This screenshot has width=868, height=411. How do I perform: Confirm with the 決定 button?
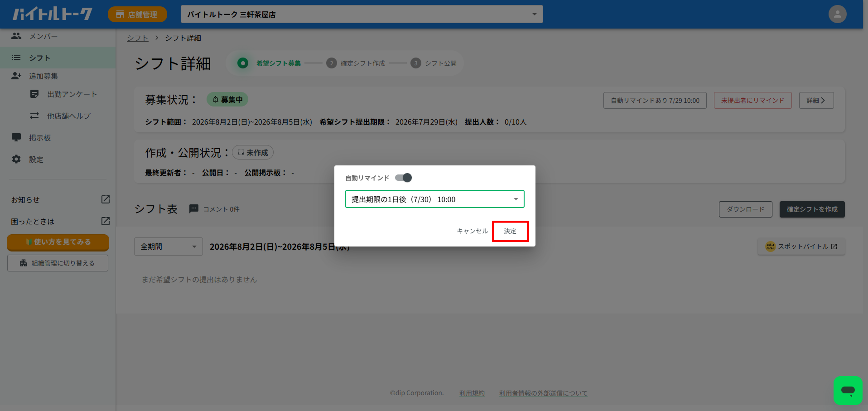point(510,231)
